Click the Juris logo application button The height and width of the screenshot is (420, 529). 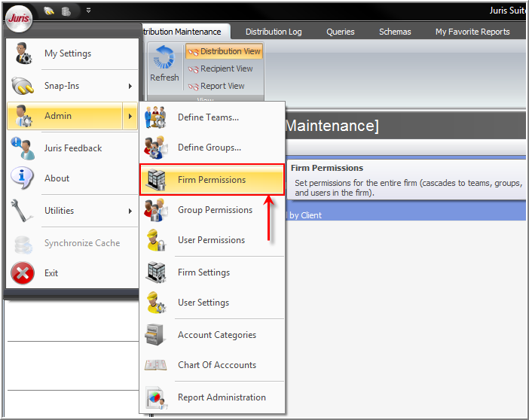tap(19, 17)
